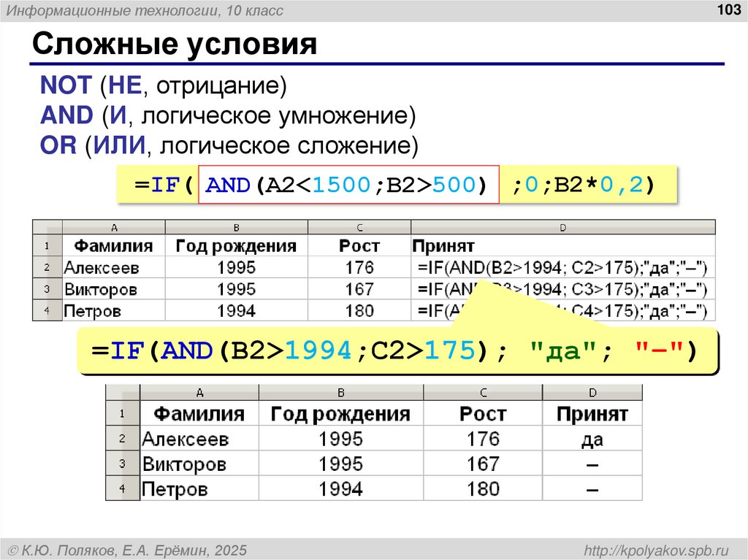Click ';0;B2*0,2)' end of top formula
The height and width of the screenshot is (560, 748).
point(583,185)
